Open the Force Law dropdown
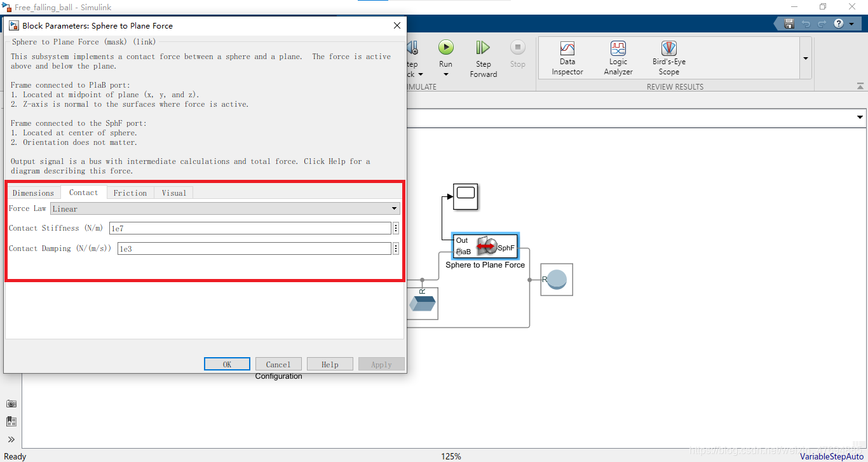This screenshot has height=462, width=868. pos(225,208)
